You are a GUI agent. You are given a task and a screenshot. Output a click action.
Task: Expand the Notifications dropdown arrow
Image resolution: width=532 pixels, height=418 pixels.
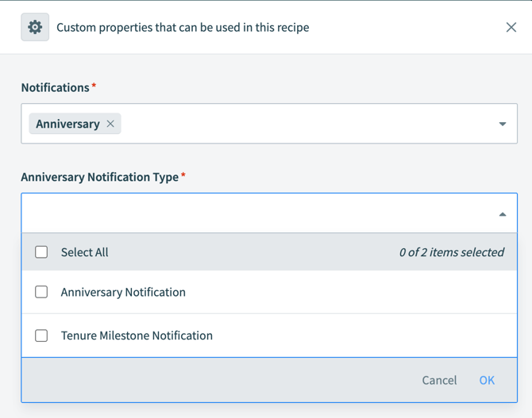click(x=502, y=124)
